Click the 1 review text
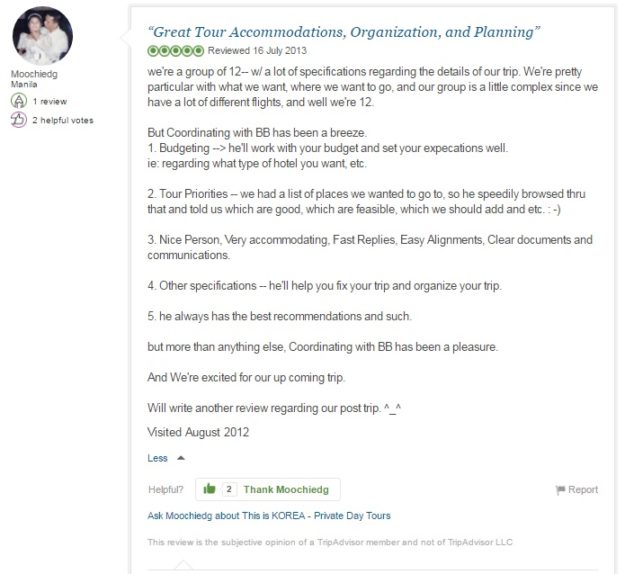Image resolution: width=625 pixels, height=574 pixels. pyautogui.click(x=50, y=101)
